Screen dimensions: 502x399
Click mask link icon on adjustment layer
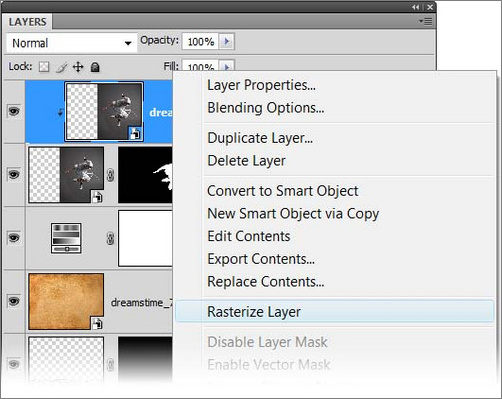110,238
